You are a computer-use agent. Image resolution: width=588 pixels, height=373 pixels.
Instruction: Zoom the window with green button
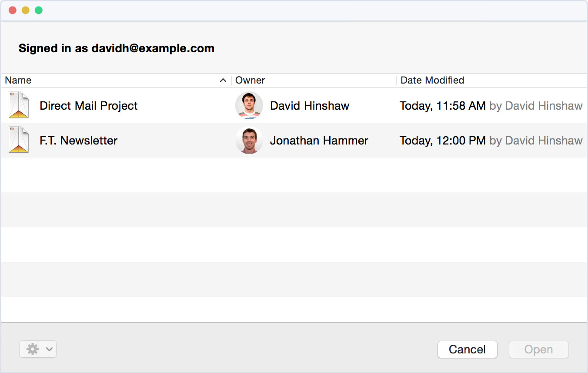39,10
